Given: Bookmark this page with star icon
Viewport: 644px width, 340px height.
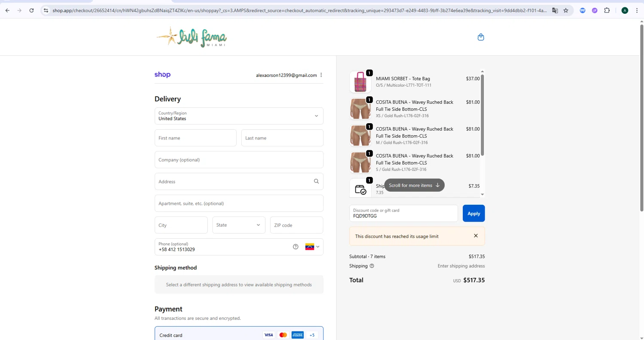Looking at the screenshot, I should click(566, 10).
